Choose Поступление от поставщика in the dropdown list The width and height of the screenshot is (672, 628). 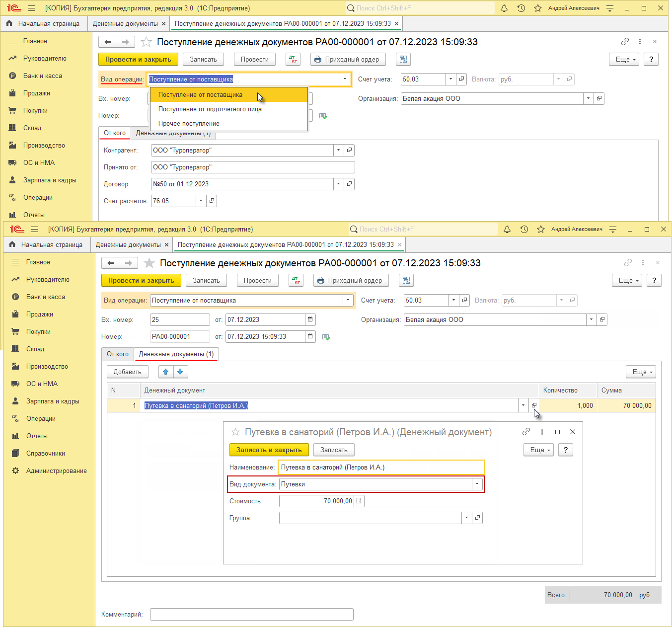click(x=229, y=94)
